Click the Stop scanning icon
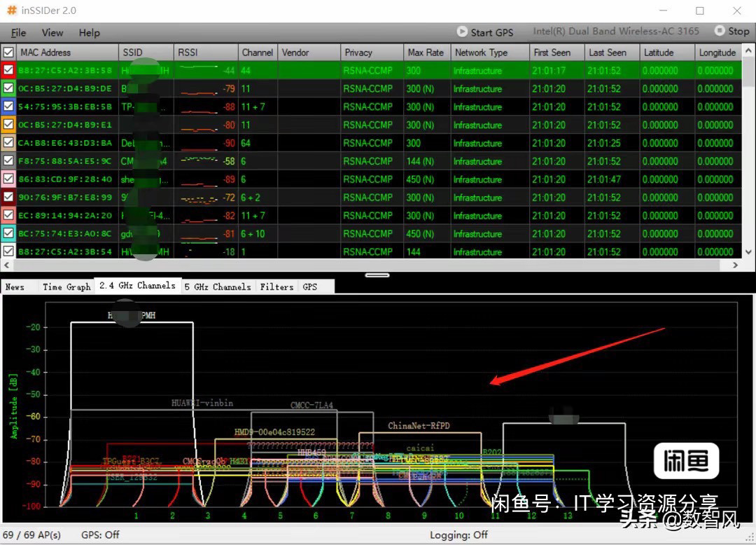 tap(719, 31)
